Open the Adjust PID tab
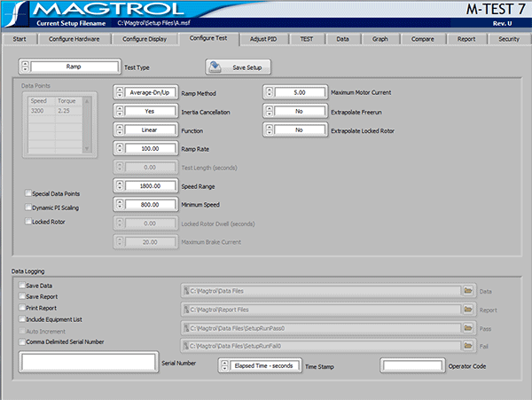This screenshot has height=400, width=532. [x=263, y=39]
